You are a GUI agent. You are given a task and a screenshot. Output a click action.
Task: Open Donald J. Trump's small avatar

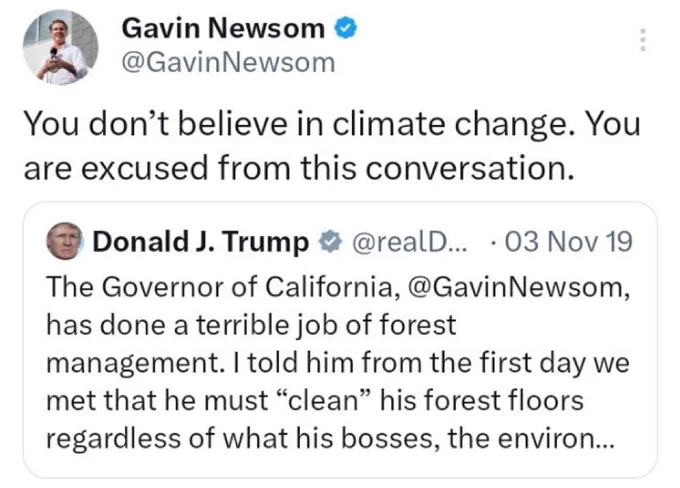(x=65, y=241)
